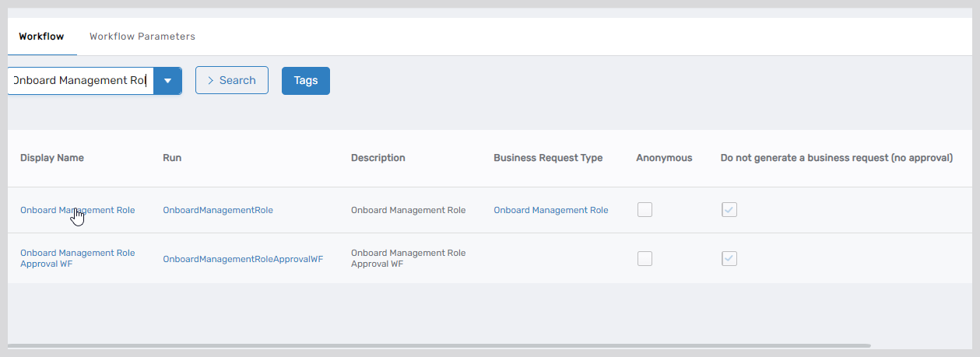Open the Tags button
The image size is (980, 357).
tap(306, 80)
